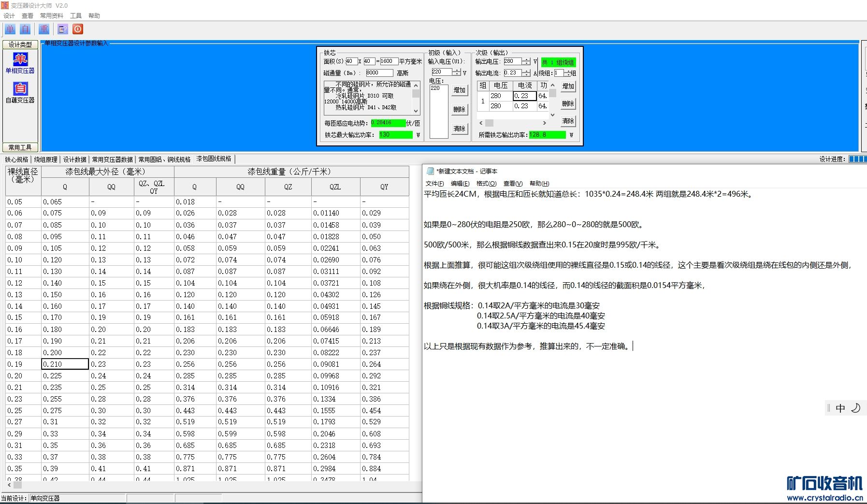Click 增加 in the 初级 input section
Viewport: 867px width, 504px height.
(459, 90)
